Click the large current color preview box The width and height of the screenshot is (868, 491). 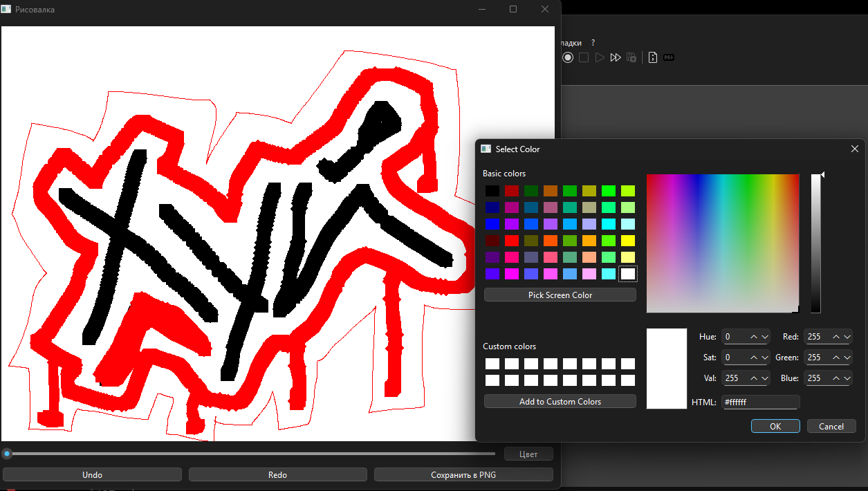tap(667, 369)
